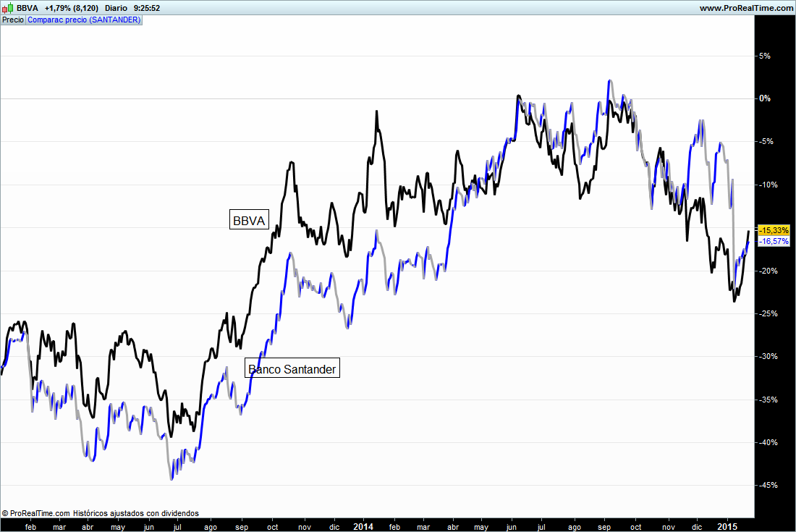The image size is (796, 532).
Task: Click the yellow -15,33% price tag
Action: 774,230
